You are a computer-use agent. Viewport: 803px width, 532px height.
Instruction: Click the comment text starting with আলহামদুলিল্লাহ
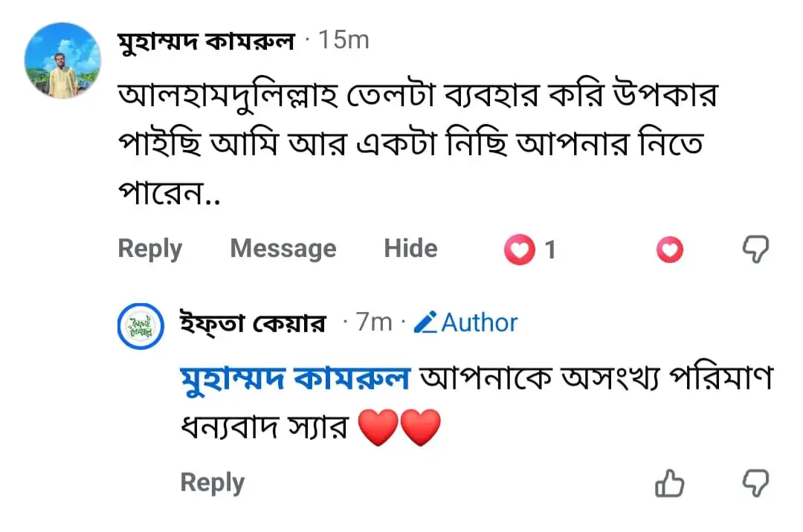[x=418, y=144]
